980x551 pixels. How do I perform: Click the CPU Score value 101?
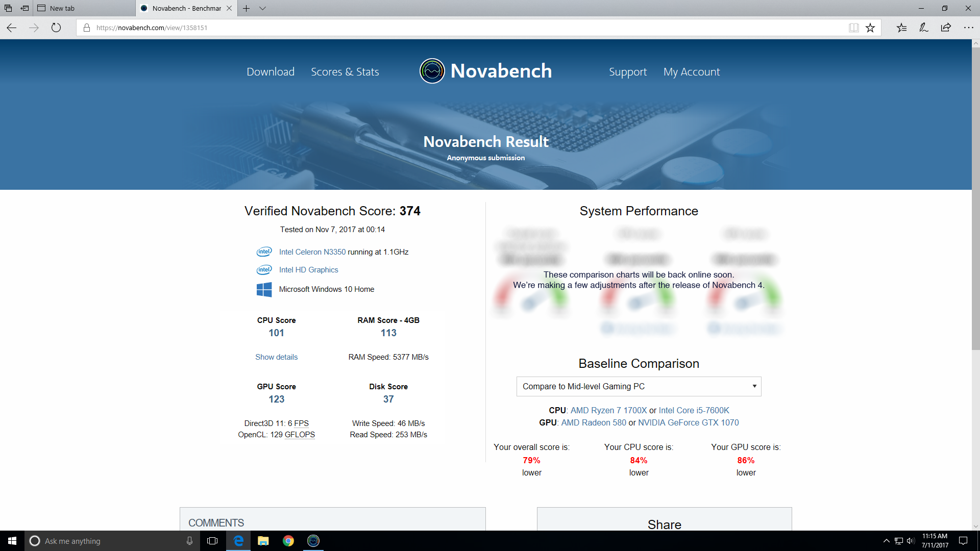[276, 333]
